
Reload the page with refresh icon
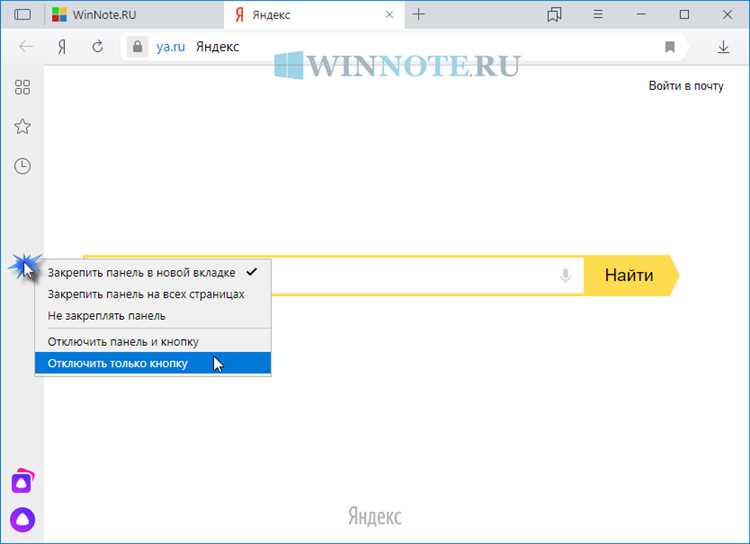tap(97, 47)
